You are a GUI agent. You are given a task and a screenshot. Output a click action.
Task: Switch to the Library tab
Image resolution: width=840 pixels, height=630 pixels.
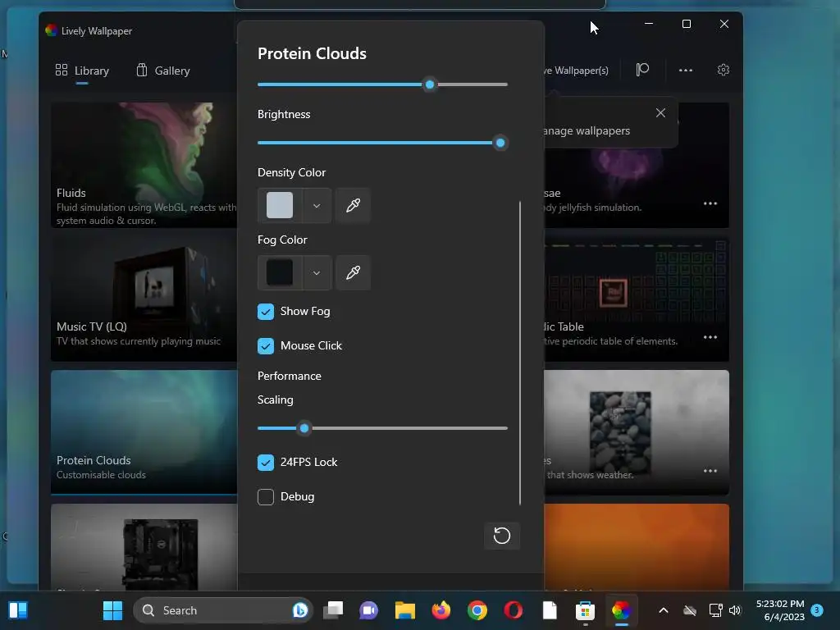pyautogui.click(x=82, y=71)
